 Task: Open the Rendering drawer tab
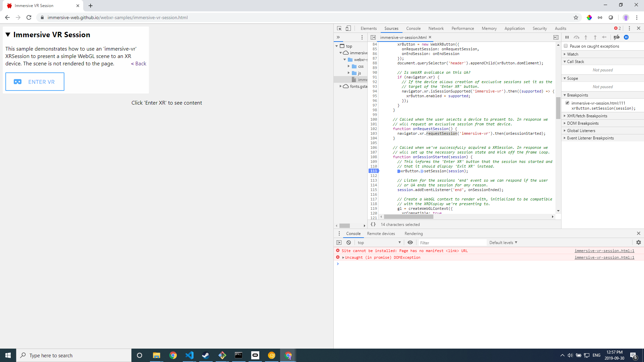[x=413, y=234]
